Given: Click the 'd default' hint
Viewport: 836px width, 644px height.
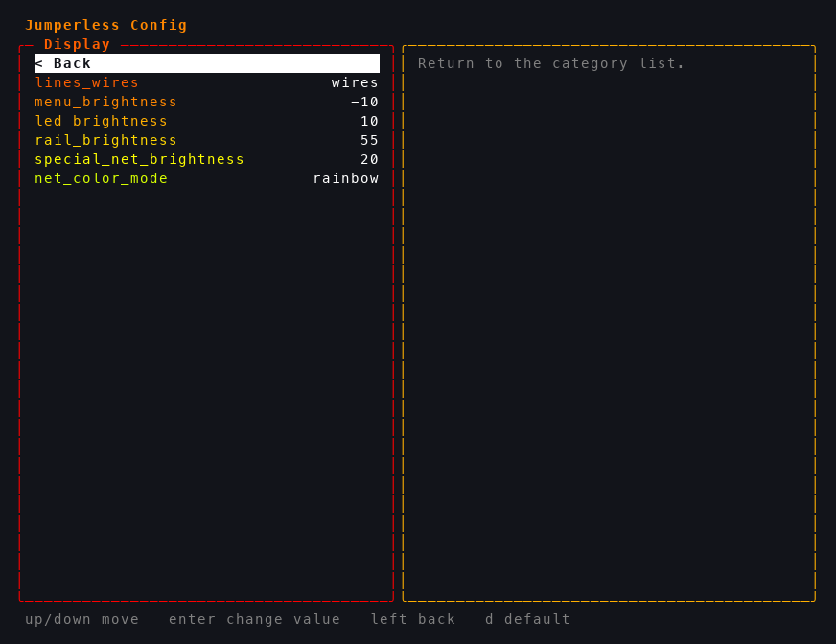Looking at the screenshot, I should click(527, 619).
